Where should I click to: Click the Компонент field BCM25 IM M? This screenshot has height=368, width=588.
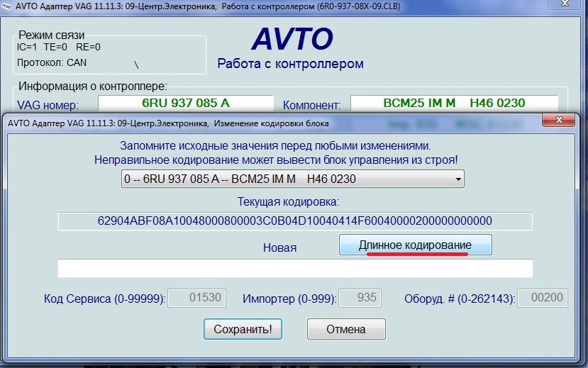pos(454,104)
